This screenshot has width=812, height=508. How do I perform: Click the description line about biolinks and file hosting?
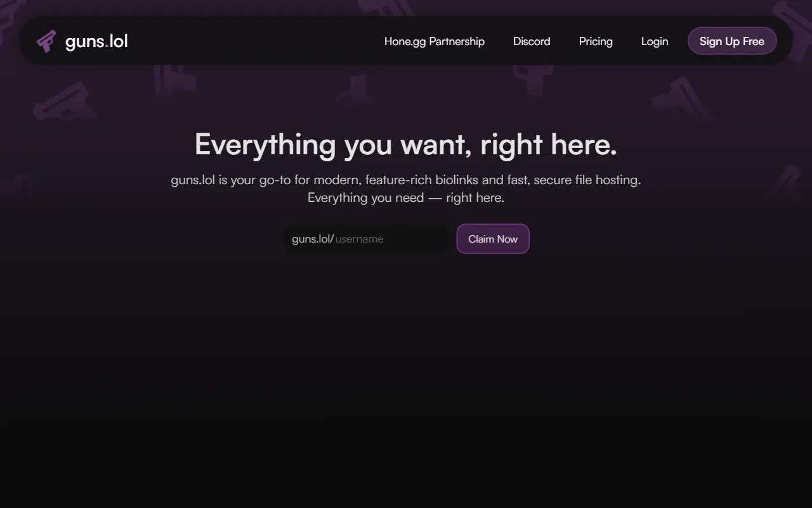coord(406,180)
